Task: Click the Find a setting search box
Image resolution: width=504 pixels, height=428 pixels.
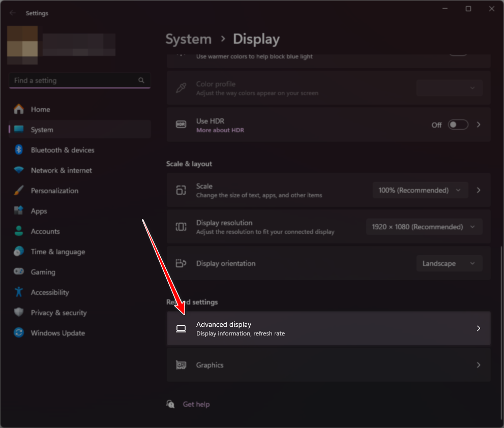Action: [x=74, y=80]
